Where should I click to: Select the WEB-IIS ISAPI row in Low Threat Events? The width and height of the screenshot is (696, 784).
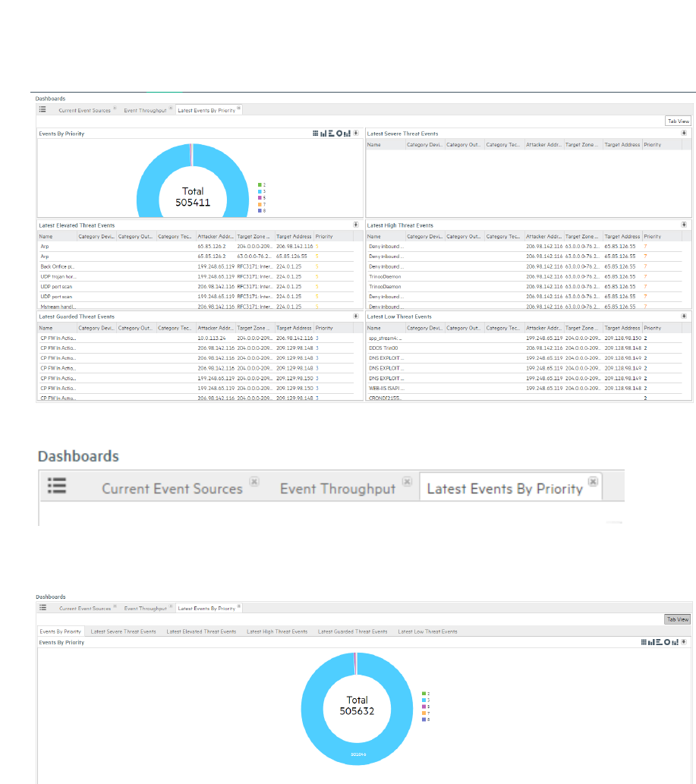(524, 388)
